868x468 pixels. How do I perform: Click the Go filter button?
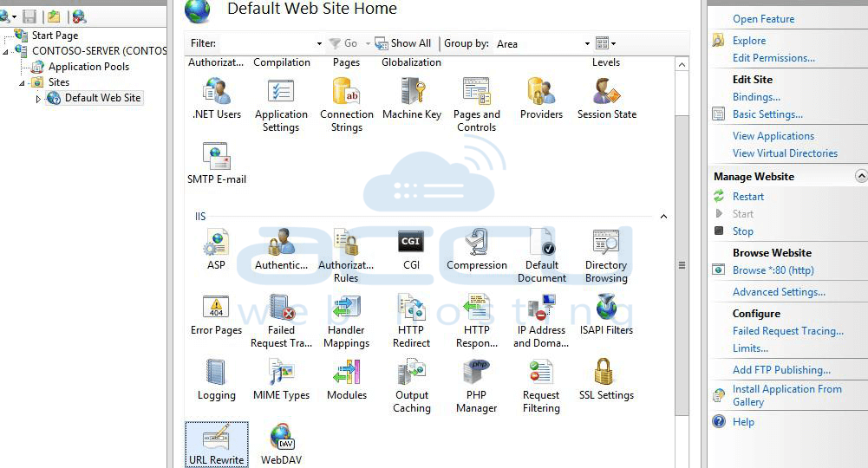(343, 43)
